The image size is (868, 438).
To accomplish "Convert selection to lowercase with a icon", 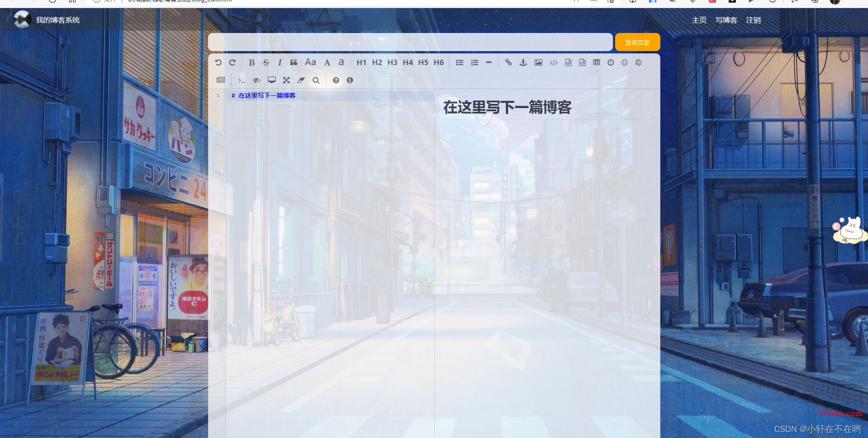I will click(341, 62).
